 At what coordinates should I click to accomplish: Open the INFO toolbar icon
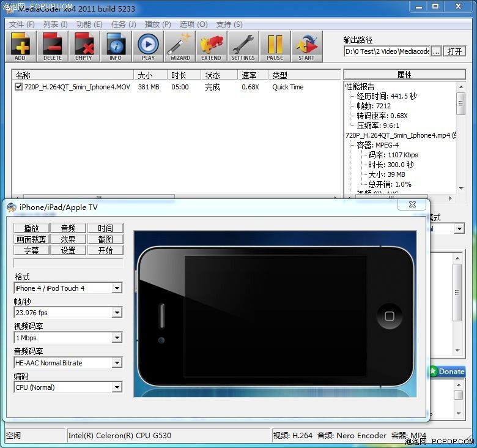tap(116, 47)
